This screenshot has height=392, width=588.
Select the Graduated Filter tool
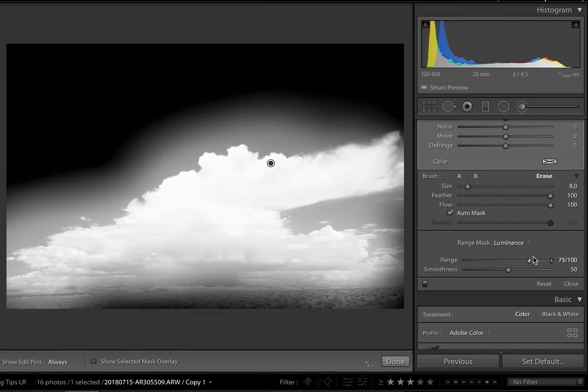coord(485,106)
